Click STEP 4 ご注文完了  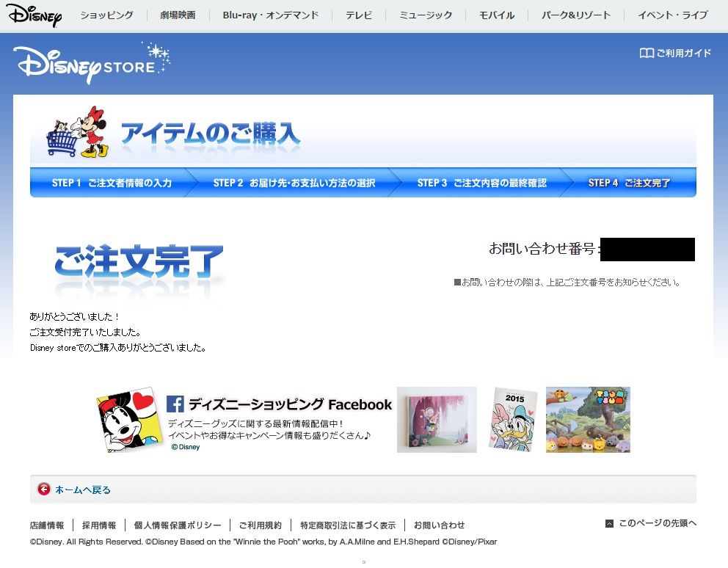(629, 183)
